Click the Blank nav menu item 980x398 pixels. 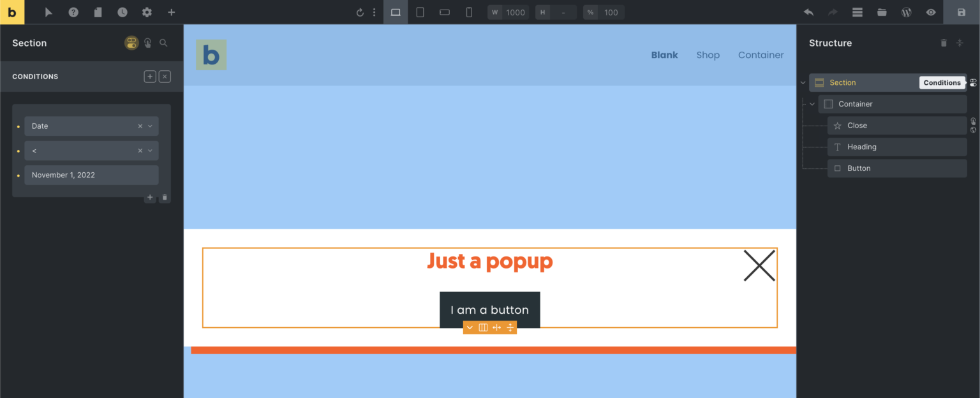[664, 55]
